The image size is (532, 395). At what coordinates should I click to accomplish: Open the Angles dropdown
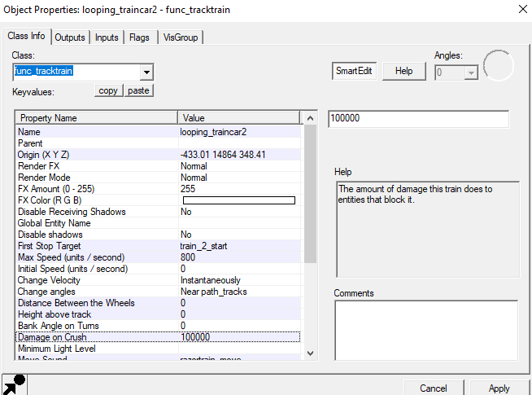click(x=471, y=72)
